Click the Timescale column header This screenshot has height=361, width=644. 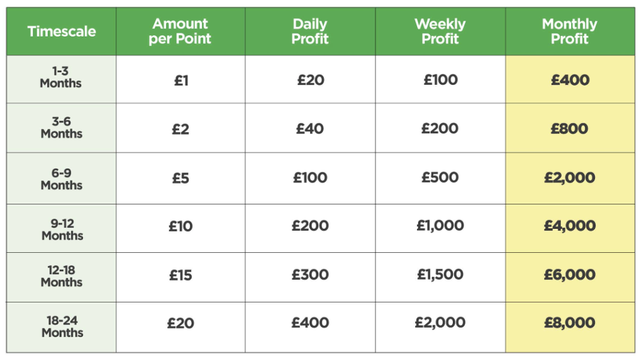coord(61,31)
